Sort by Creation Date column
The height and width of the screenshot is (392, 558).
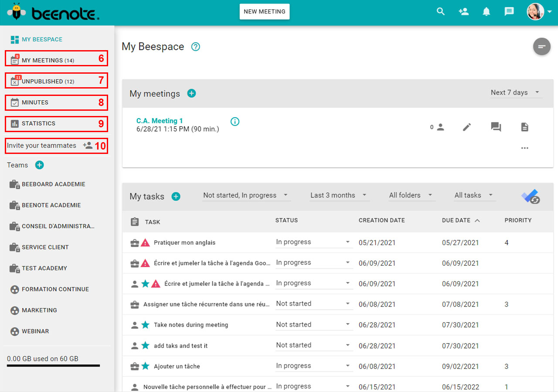[x=382, y=220]
